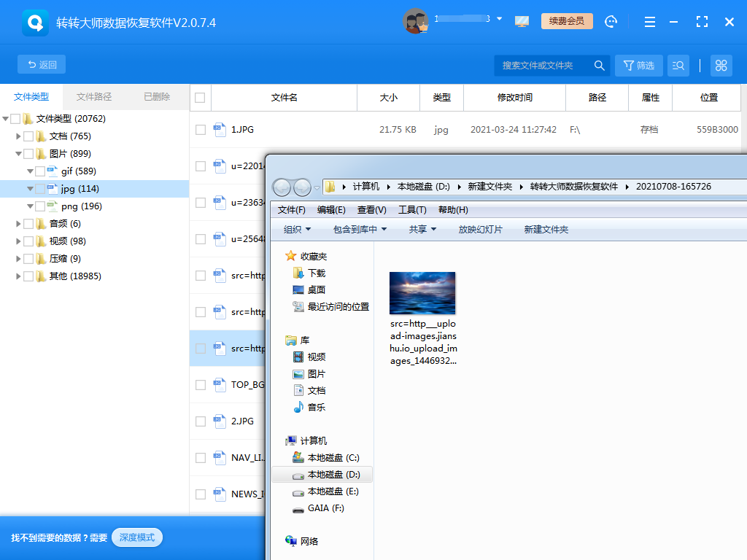
Task: Switch to the 文件路径 tab
Action: tap(94, 97)
